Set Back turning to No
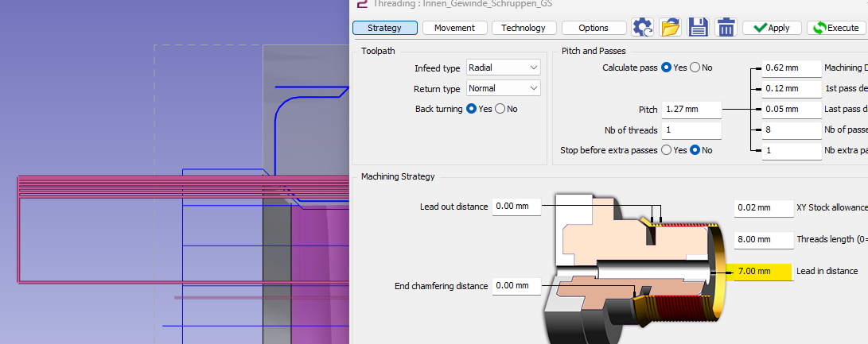Viewport: 868px width, 344px height. [501, 109]
